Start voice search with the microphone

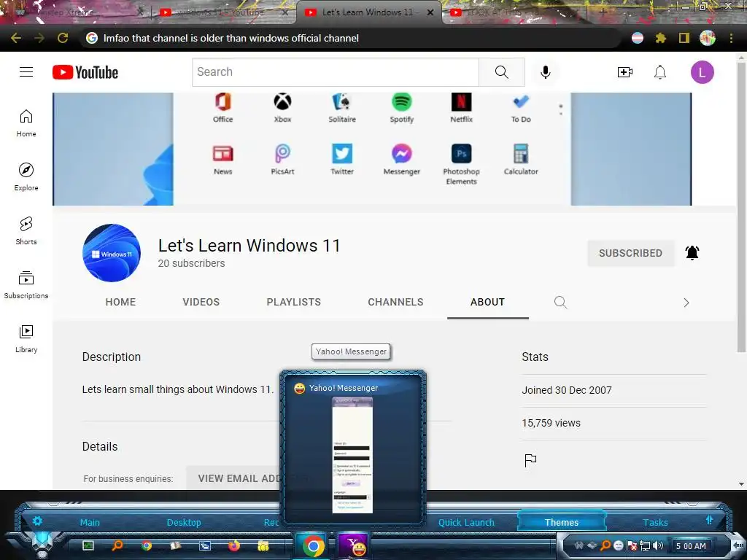pyautogui.click(x=546, y=72)
